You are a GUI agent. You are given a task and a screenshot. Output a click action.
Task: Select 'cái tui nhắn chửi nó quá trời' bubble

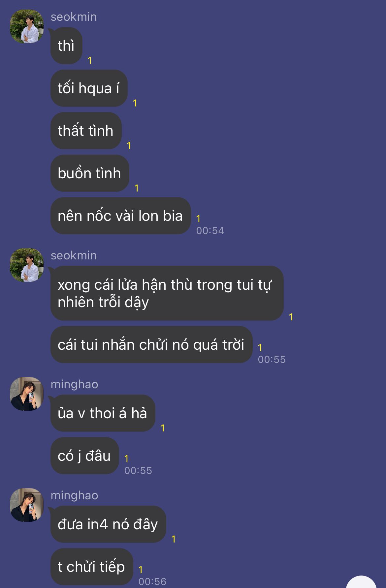click(x=151, y=345)
